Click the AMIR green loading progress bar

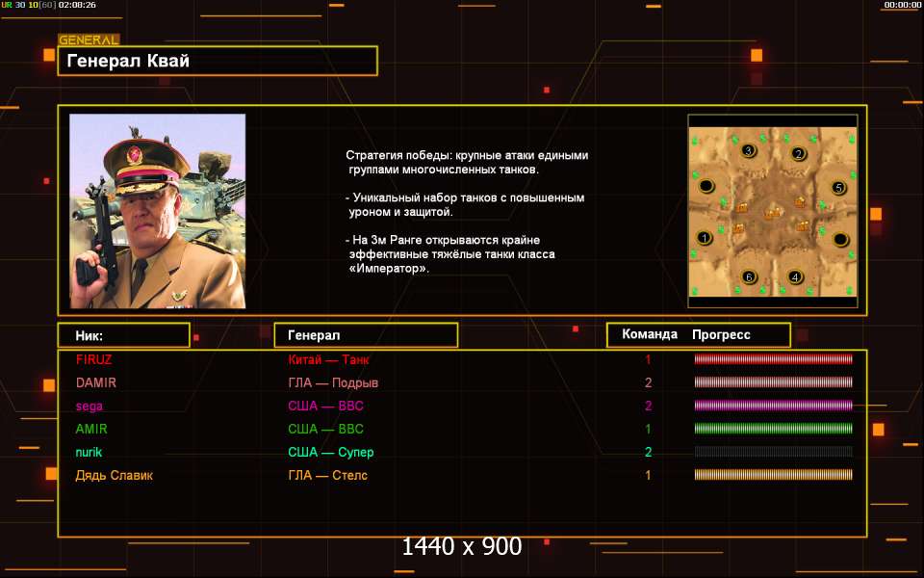pos(773,429)
